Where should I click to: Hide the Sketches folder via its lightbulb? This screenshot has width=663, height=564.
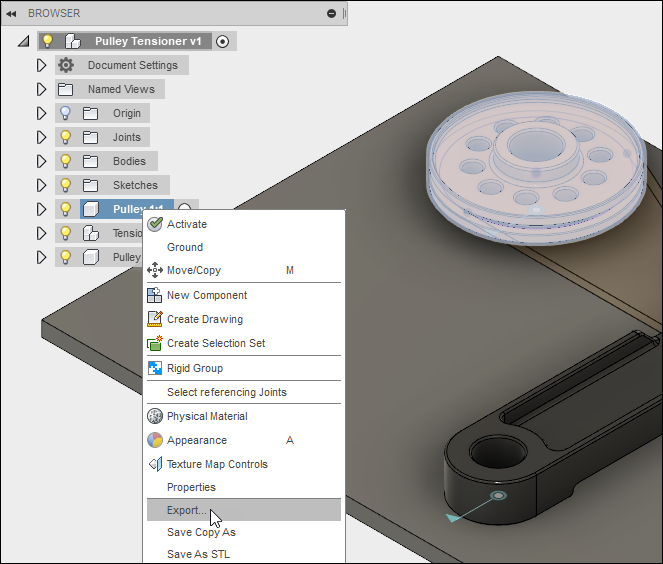click(66, 185)
